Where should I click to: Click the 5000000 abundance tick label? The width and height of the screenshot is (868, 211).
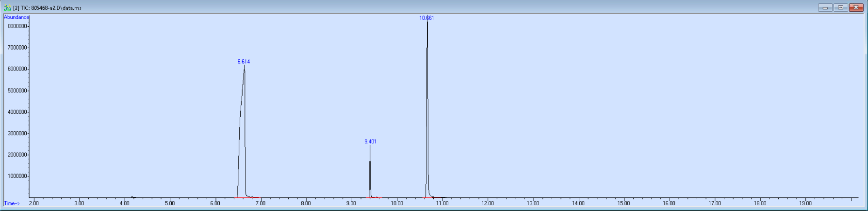17,90
